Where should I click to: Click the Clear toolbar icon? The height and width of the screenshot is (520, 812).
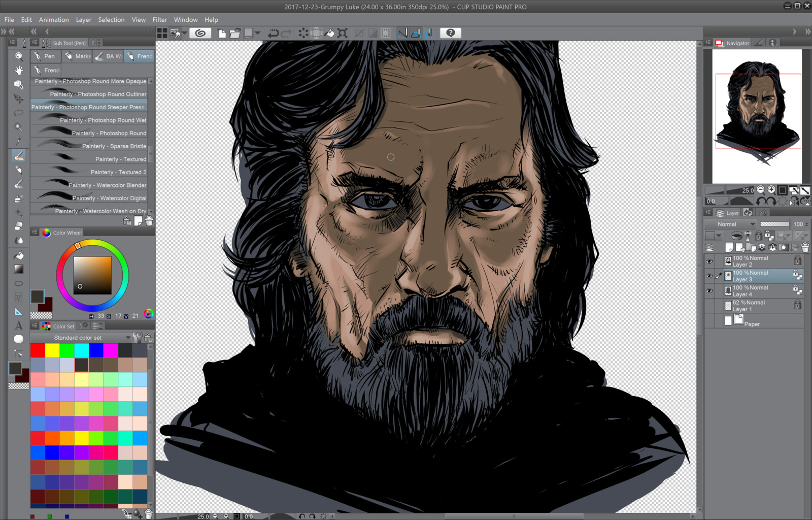(303, 34)
